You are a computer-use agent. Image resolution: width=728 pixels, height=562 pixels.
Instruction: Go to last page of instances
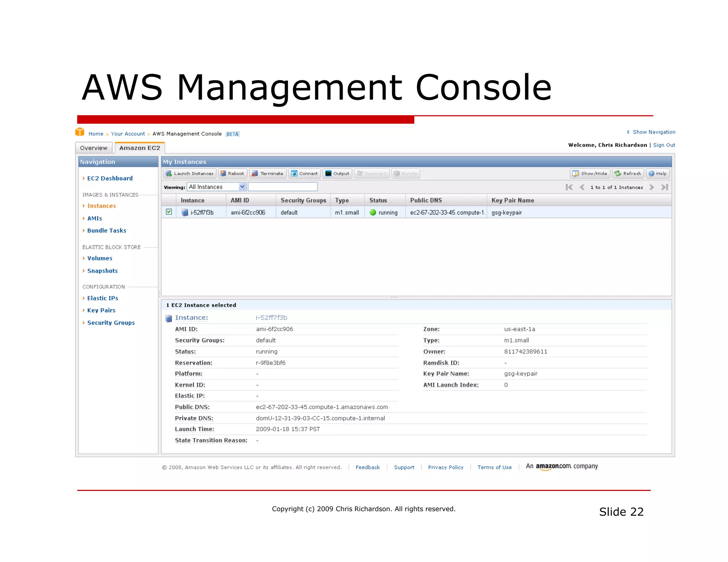pos(664,187)
